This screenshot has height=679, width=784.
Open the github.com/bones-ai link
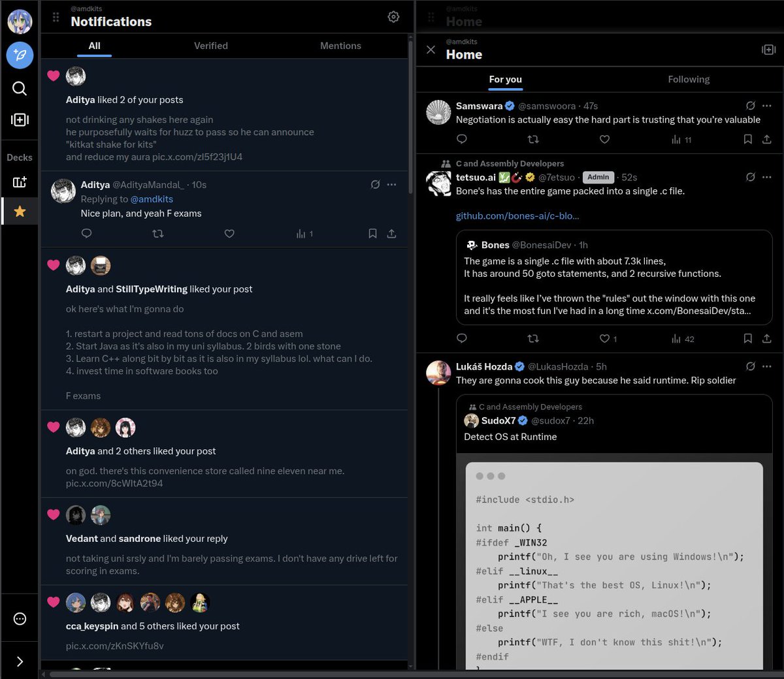click(517, 216)
